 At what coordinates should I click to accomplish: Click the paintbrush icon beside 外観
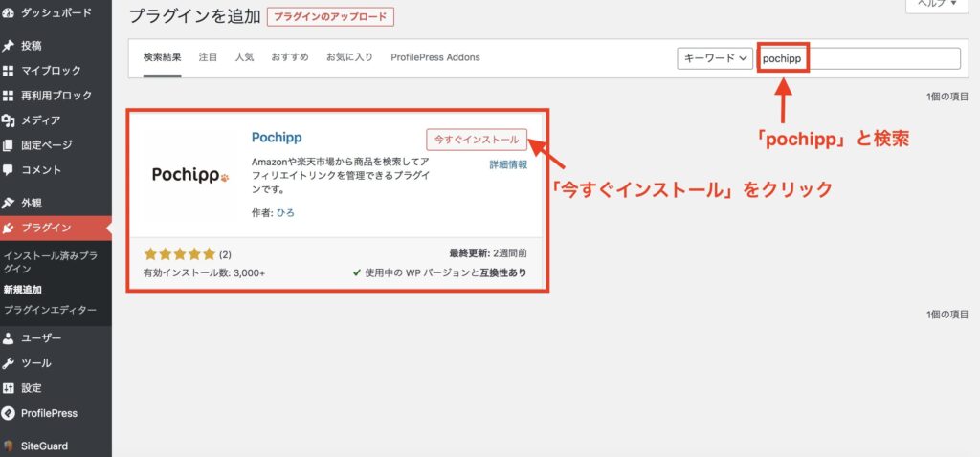8,203
